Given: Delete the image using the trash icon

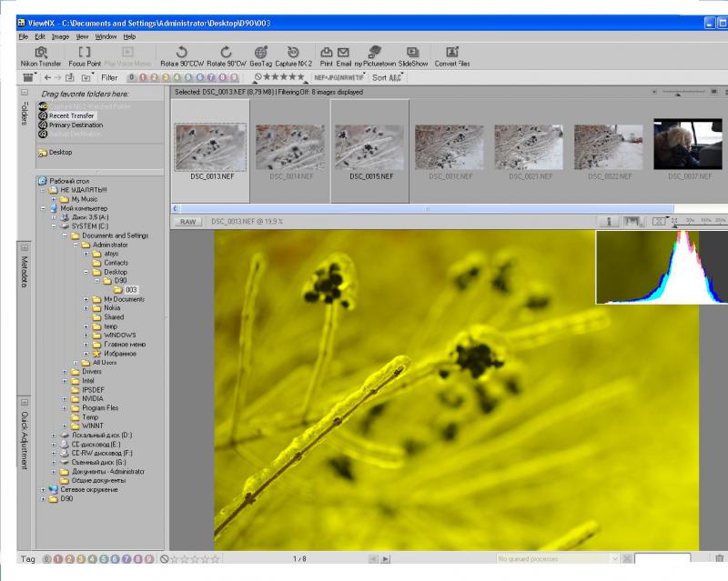Looking at the screenshot, I should coord(719,559).
